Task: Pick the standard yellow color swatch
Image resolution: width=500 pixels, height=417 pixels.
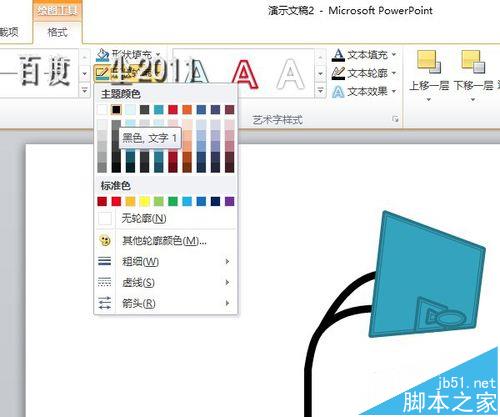Action: pyautogui.click(x=144, y=201)
